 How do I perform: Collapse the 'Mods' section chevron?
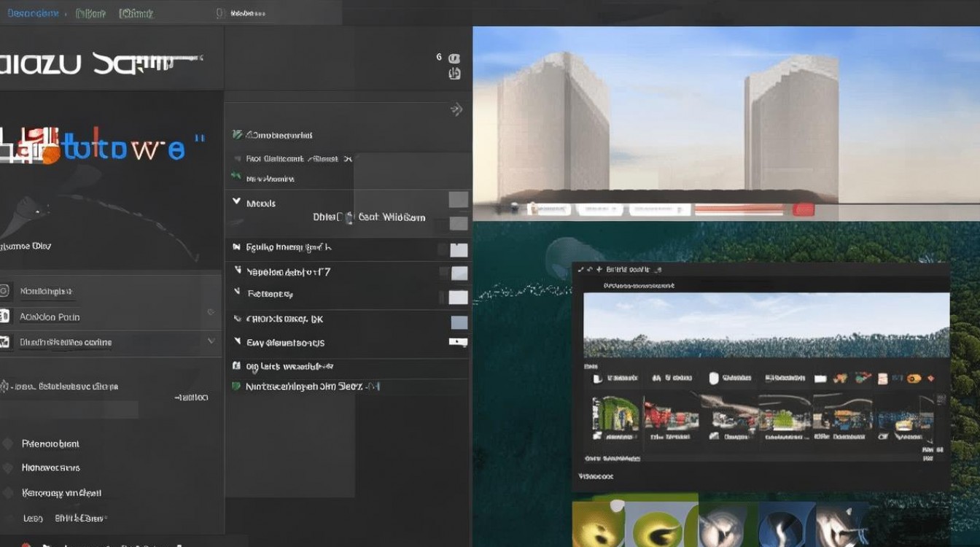[x=236, y=202]
